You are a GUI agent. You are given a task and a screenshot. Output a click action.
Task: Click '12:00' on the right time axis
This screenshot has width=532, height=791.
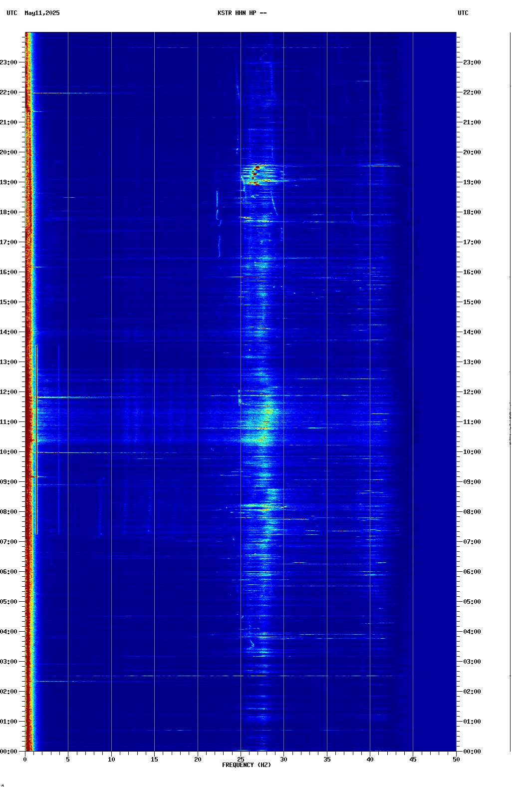click(x=472, y=392)
